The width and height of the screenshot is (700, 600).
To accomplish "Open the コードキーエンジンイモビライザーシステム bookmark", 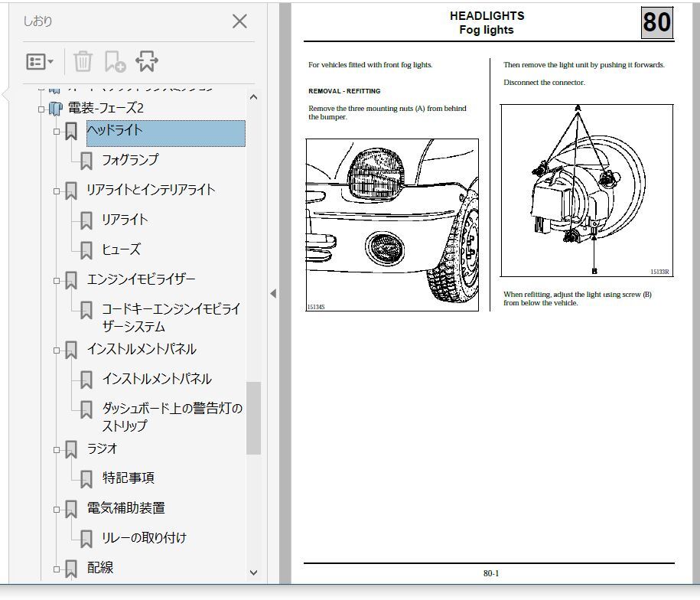I will coord(171,318).
